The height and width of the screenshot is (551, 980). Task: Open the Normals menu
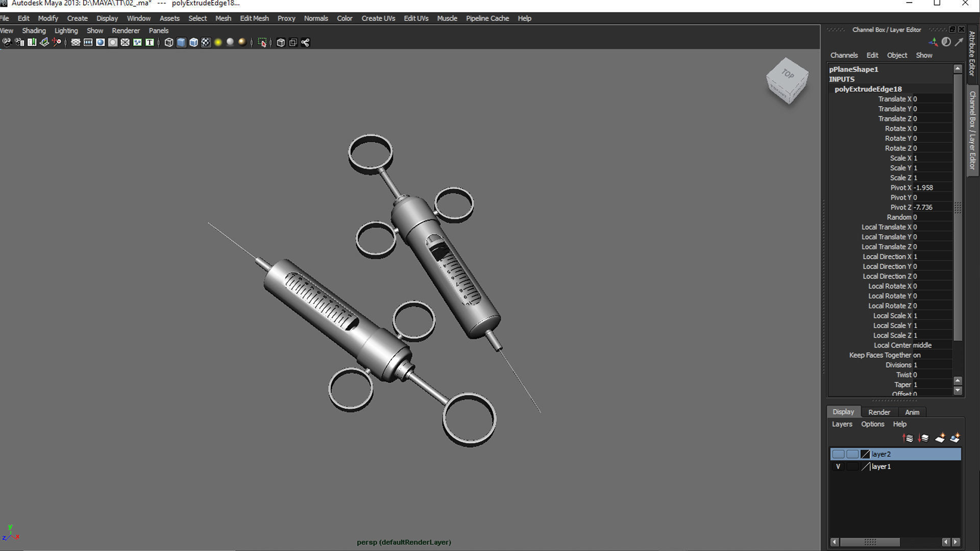click(316, 18)
